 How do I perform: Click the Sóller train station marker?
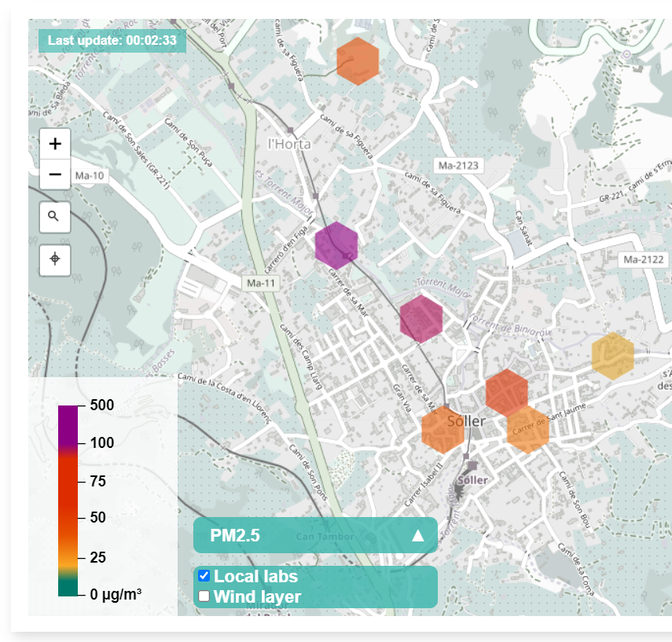click(472, 465)
